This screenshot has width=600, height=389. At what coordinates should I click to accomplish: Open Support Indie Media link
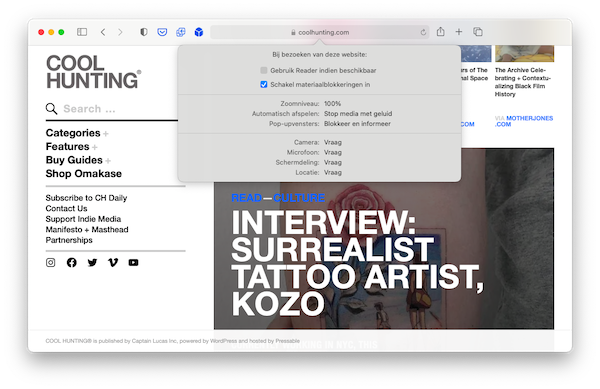[x=83, y=219]
